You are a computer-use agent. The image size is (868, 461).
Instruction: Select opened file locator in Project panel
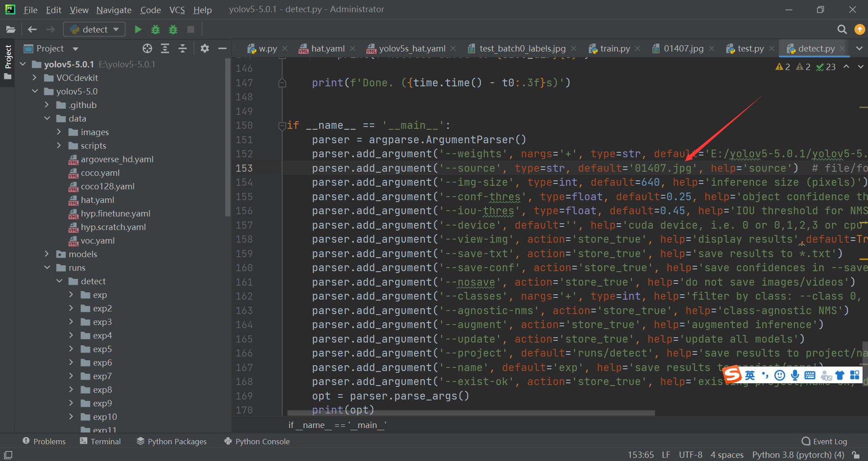coord(147,48)
